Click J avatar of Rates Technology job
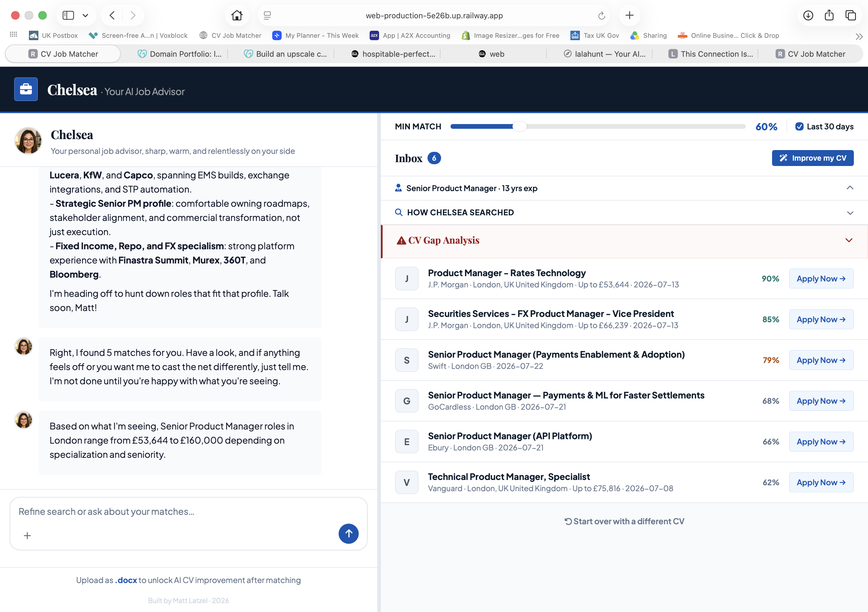 407,279
